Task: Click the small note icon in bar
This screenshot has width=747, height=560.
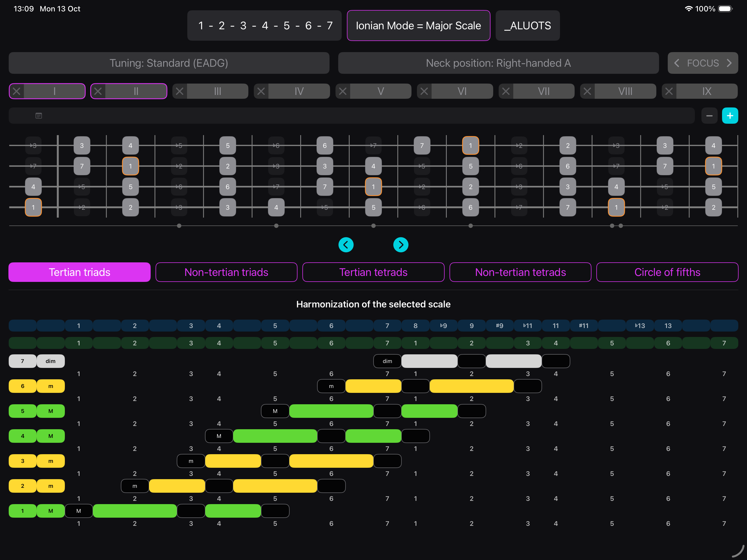Action: pyautogui.click(x=39, y=116)
